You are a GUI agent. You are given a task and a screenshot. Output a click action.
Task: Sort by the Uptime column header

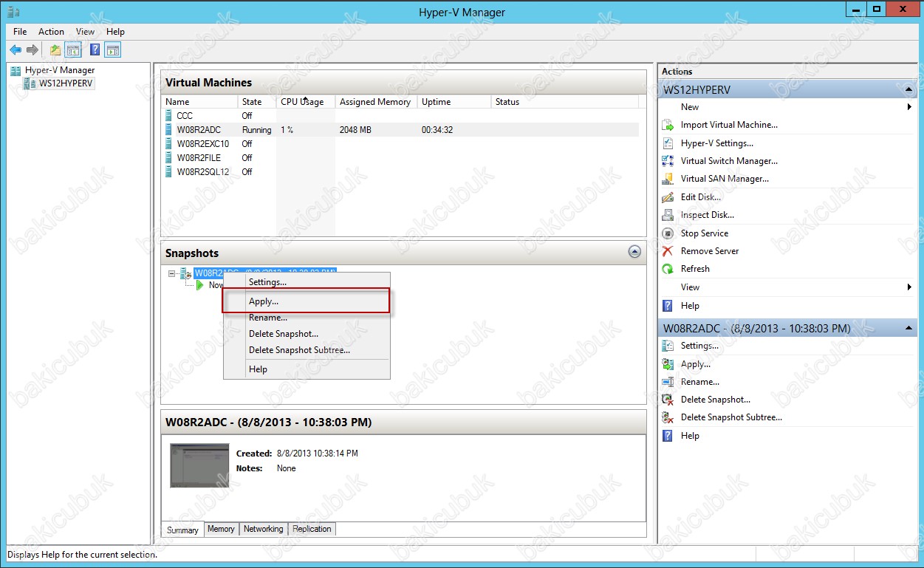click(x=454, y=102)
